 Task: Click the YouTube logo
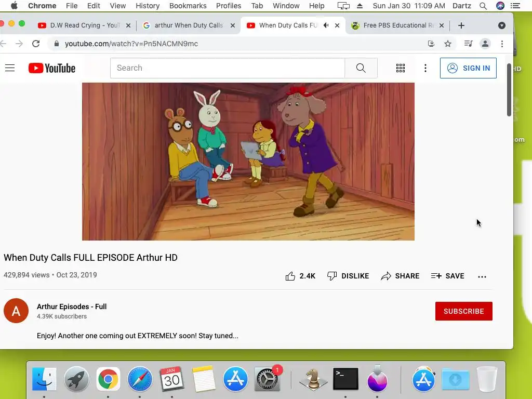point(52,68)
